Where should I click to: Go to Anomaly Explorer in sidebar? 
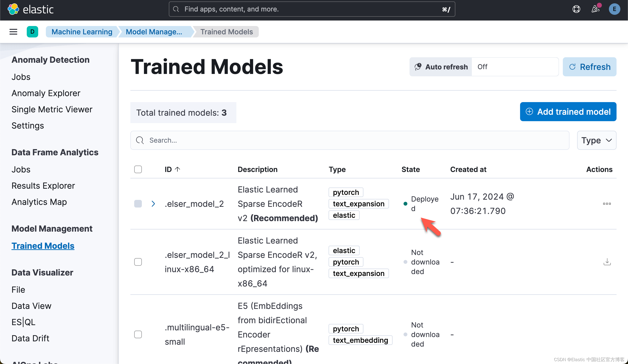coord(46,93)
